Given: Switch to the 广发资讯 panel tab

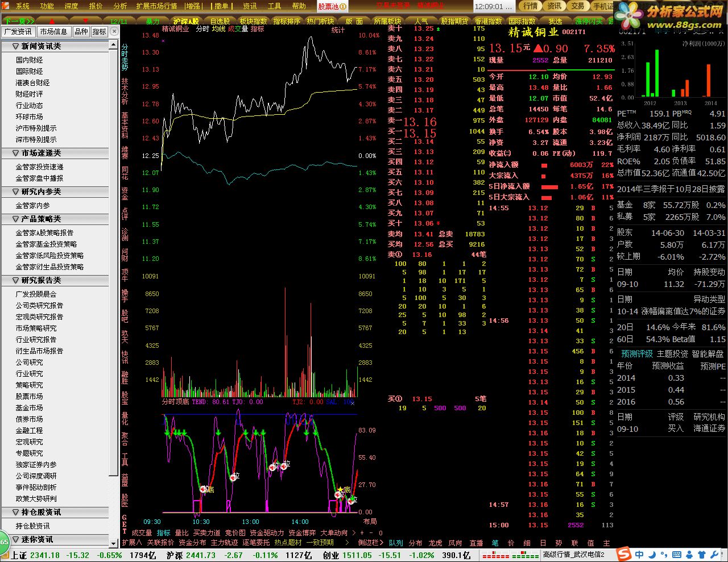Looking at the screenshot, I should (18, 32).
